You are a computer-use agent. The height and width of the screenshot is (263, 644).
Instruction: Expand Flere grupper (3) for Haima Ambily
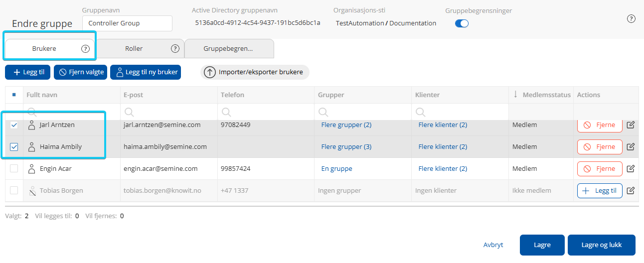(x=346, y=147)
